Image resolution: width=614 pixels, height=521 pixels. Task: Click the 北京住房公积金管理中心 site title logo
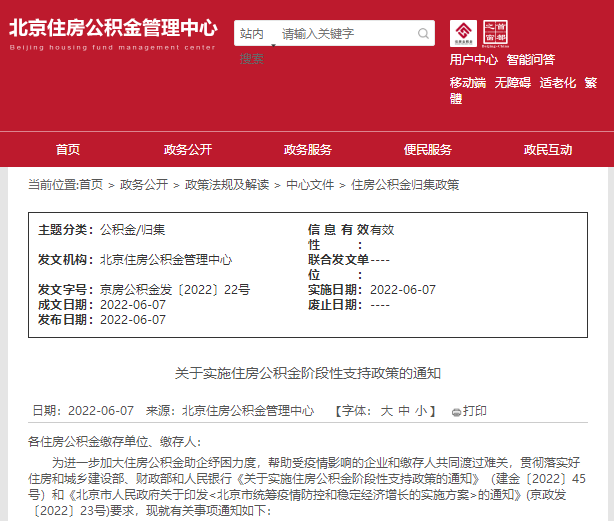113,34
